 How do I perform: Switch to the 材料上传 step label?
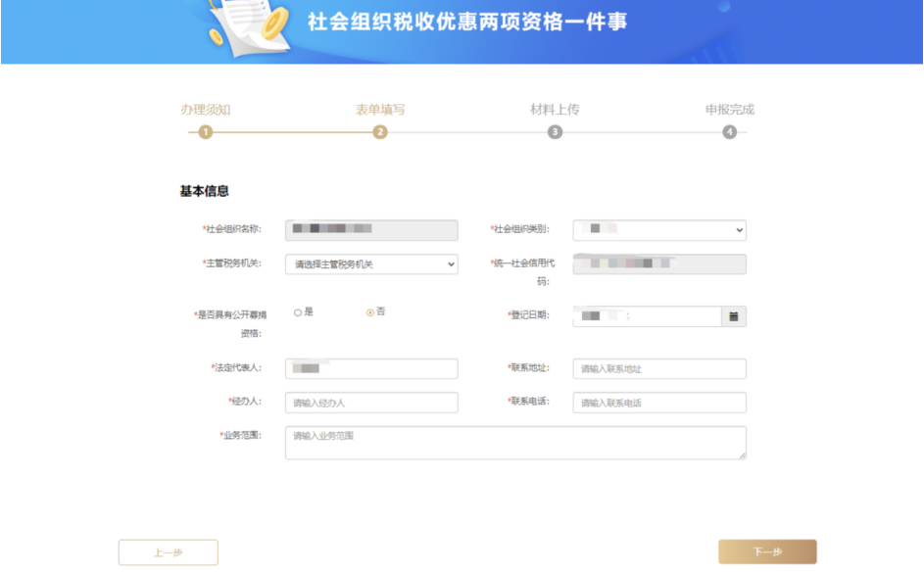coord(555,110)
